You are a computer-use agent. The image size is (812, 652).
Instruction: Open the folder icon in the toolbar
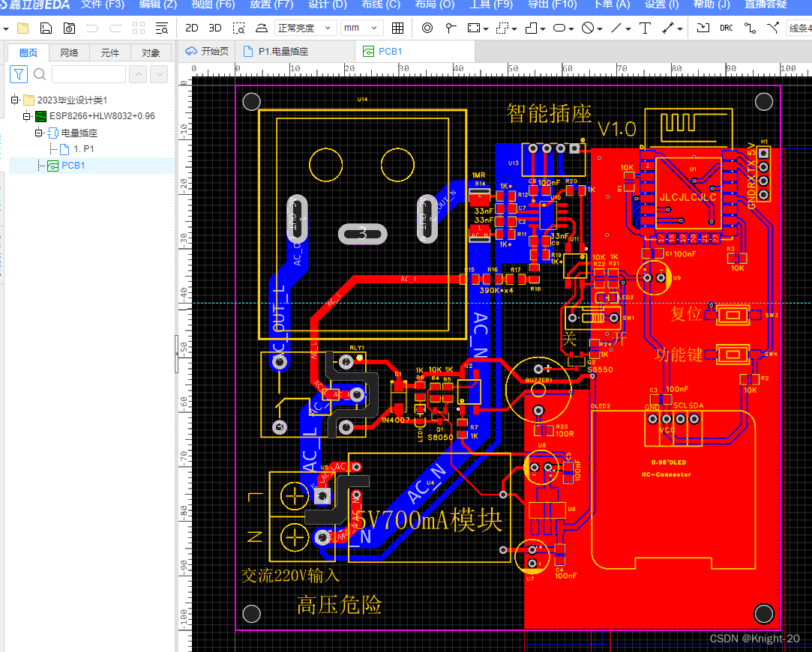pyautogui.click(x=22, y=28)
